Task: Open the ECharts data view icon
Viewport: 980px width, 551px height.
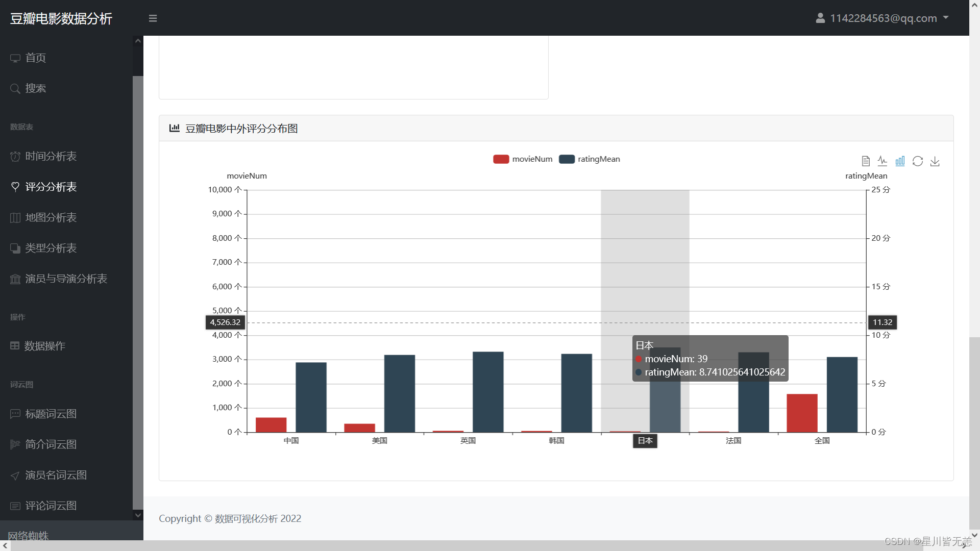Action: click(866, 161)
